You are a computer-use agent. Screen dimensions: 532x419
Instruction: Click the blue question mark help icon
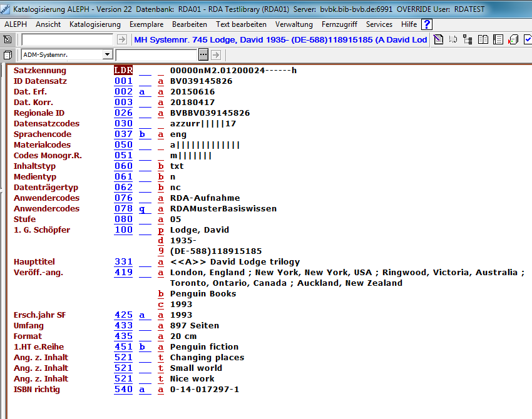click(x=427, y=24)
